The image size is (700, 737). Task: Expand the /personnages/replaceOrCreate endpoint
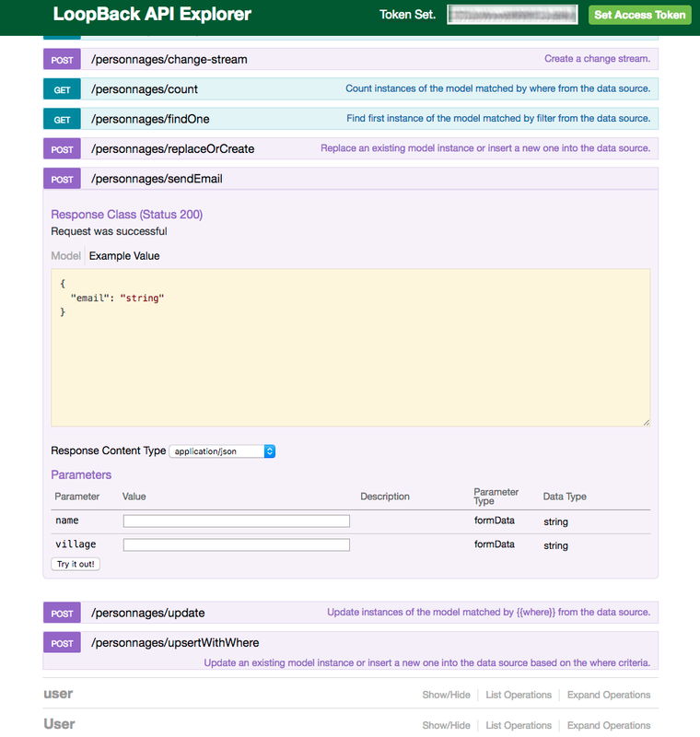(173, 149)
